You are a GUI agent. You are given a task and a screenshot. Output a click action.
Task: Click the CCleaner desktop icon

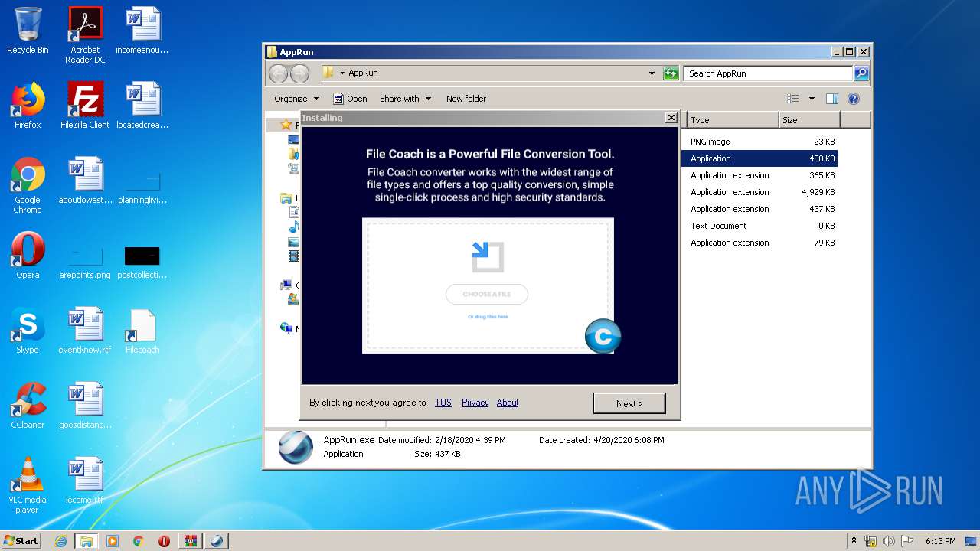click(x=28, y=406)
